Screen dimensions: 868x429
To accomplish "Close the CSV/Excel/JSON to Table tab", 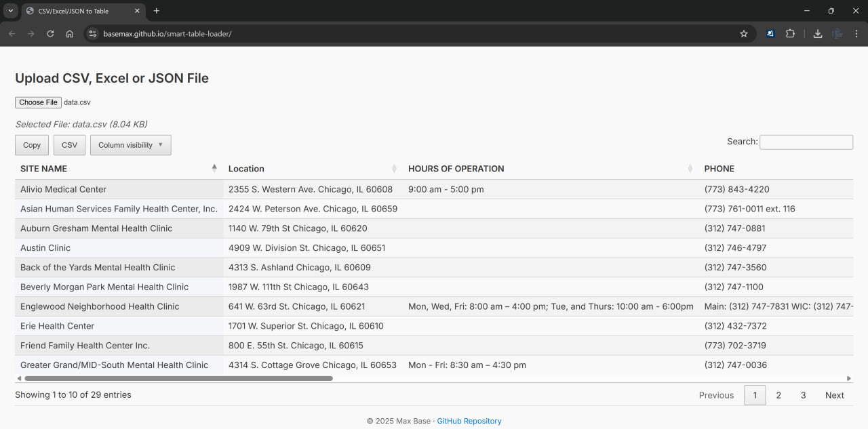I will pyautogui.click(x=137, y=11).
